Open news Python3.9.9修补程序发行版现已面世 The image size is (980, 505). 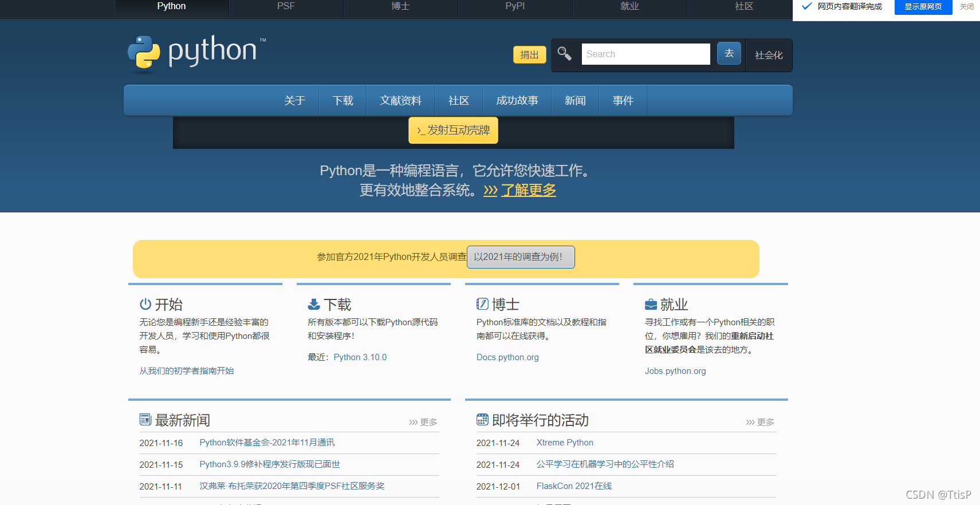coord(270,464)
